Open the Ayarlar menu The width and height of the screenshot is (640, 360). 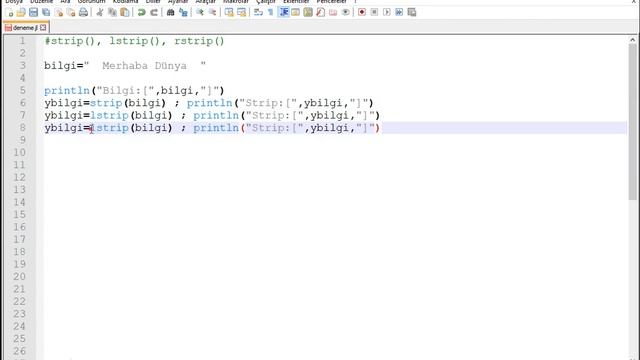178,2
